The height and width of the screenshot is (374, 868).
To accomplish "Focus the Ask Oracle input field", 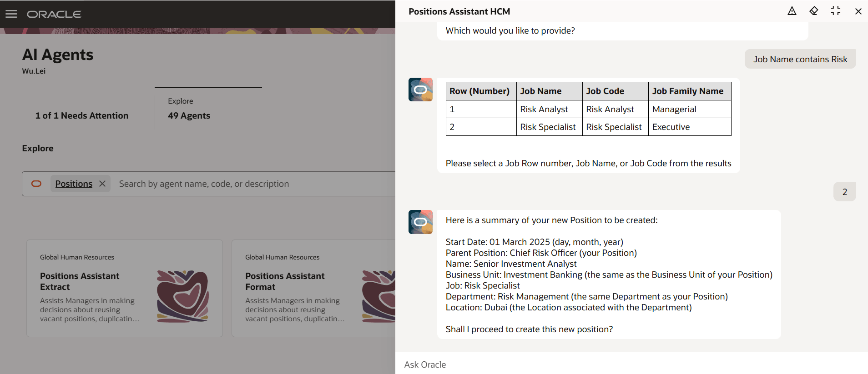I will [x=546, y=364].
